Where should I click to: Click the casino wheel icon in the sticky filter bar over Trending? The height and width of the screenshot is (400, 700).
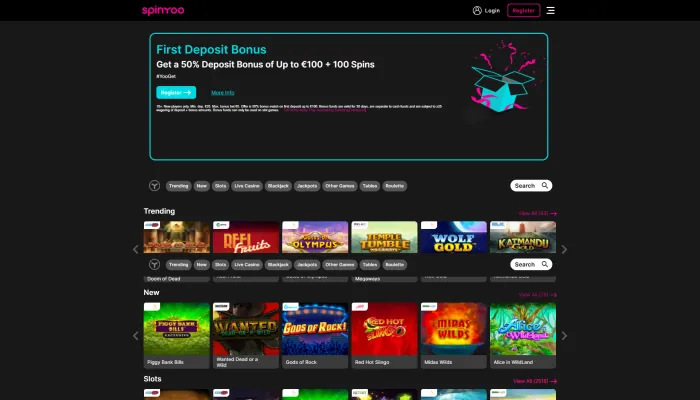pyautogui.click(x=154, y=265)
